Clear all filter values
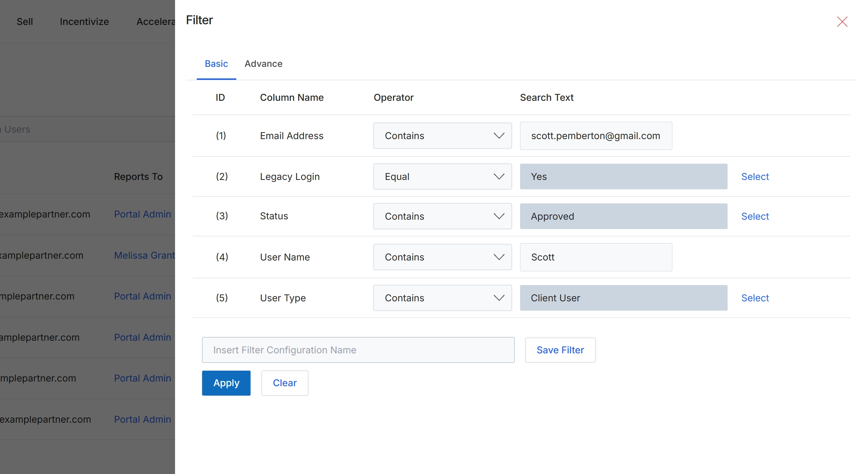Viewport: 868px width, 474px height. point(285,383)
